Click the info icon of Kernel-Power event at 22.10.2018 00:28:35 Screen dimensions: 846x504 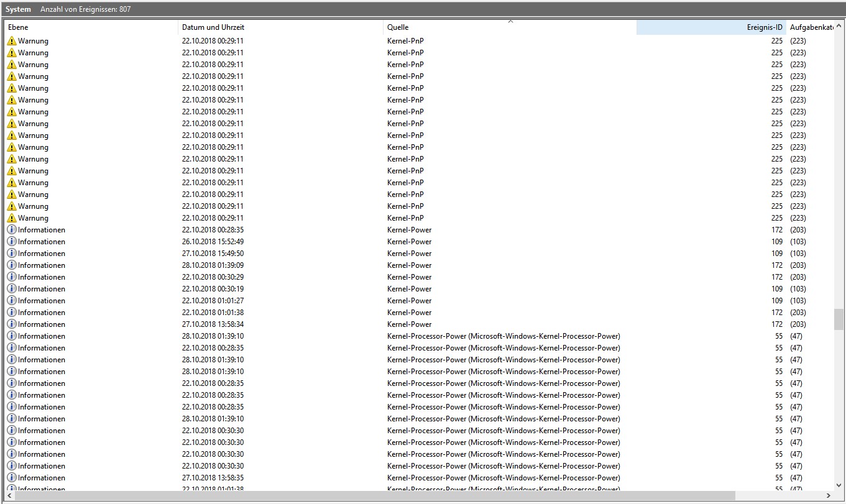(12, 230)
